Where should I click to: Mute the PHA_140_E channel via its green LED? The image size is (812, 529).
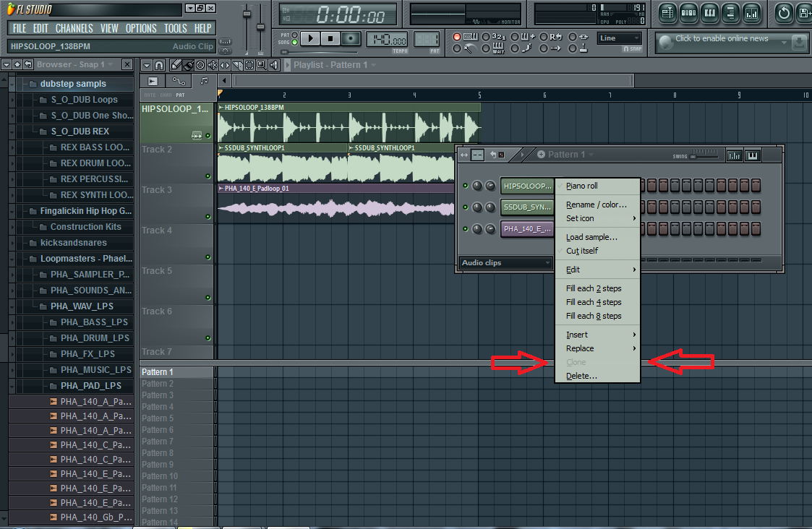465,228
